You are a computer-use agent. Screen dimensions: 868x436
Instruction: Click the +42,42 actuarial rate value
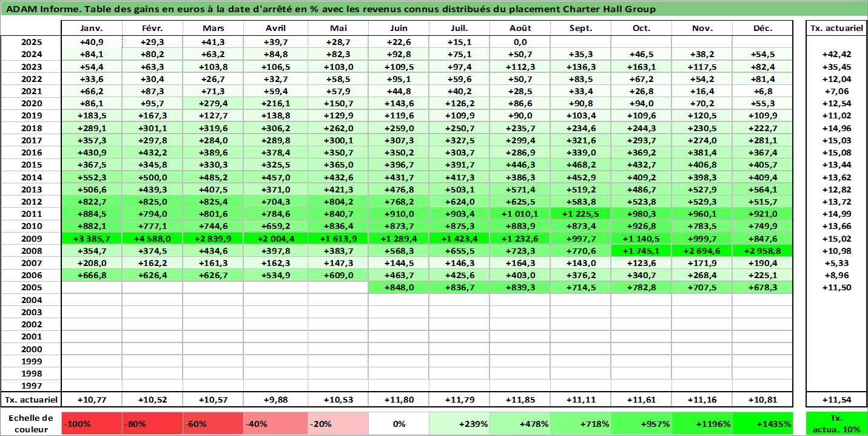click(x=836, y=55)
